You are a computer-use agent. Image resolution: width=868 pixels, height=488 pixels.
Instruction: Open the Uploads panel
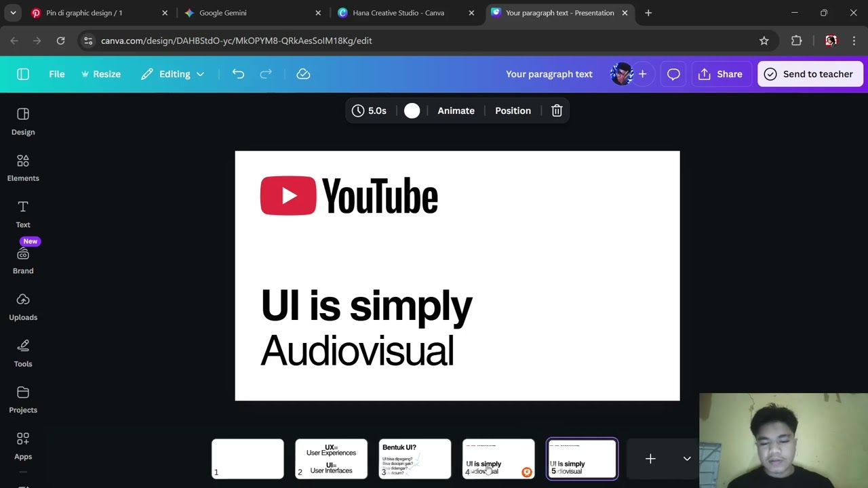[23, 307]
